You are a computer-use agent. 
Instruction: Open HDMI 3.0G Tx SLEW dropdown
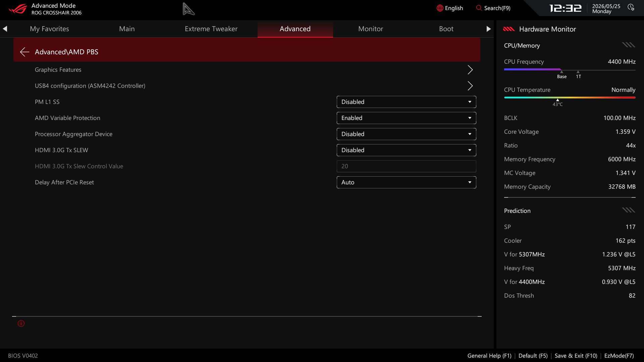(406, 150)
